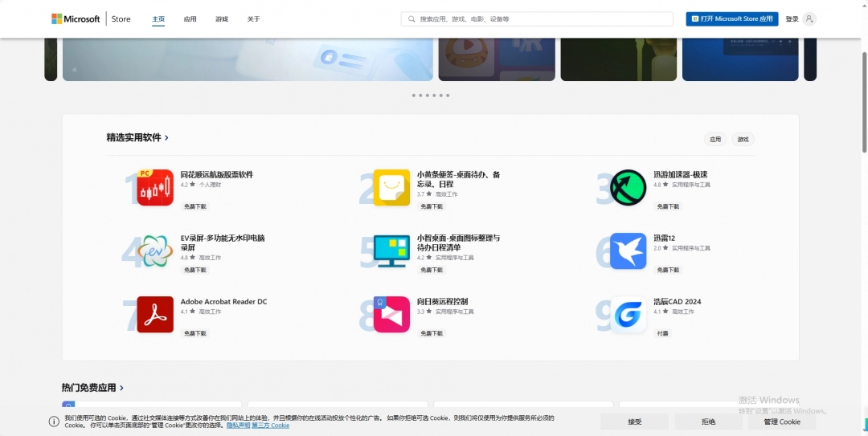Select the first carousel pagination dot
Viewport: 868px width, 436px height.
(x=414, y=96)
